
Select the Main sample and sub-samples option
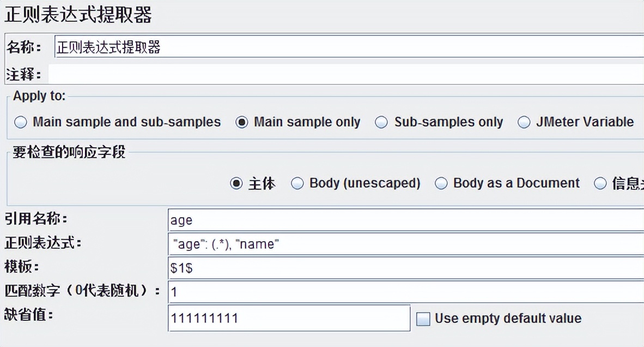pos(21,122)
